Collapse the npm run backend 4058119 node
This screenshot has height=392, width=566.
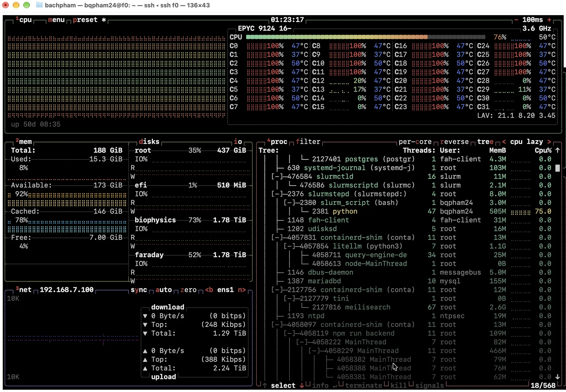[290, 333]
